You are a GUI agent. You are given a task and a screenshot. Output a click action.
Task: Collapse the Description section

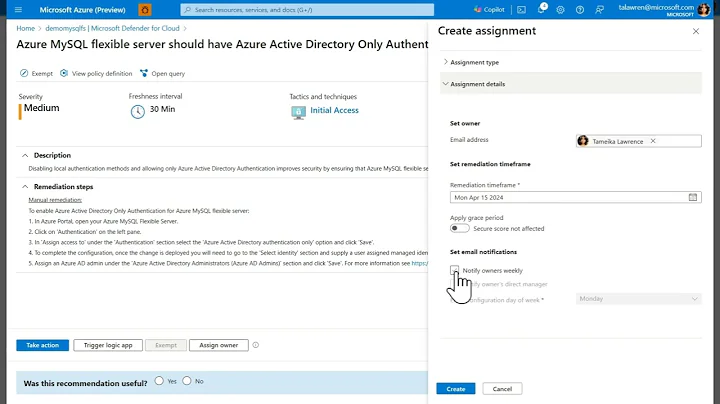(x=25, y=155)
